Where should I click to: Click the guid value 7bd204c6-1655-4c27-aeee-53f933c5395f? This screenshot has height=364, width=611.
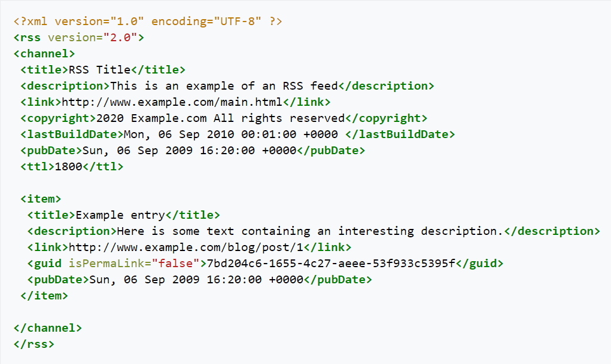click(331, 264)
